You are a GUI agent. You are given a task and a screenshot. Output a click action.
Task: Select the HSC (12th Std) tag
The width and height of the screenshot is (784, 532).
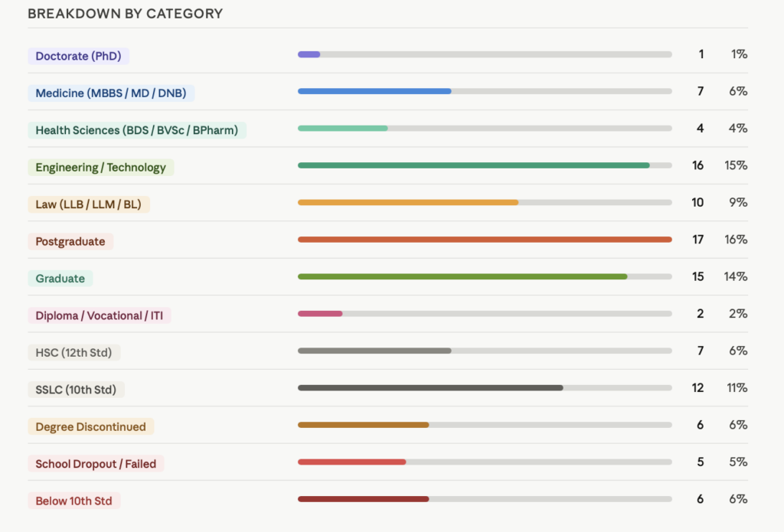point(74,353)
